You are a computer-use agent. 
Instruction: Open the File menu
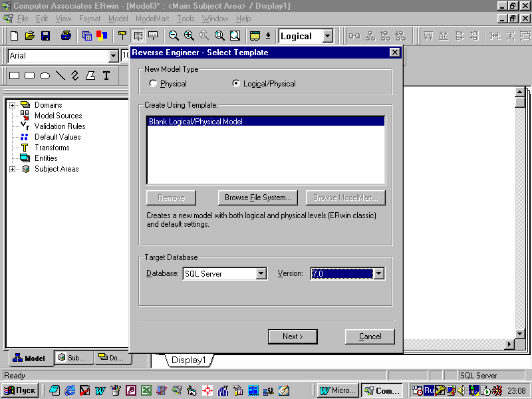[x=23, y=19]
